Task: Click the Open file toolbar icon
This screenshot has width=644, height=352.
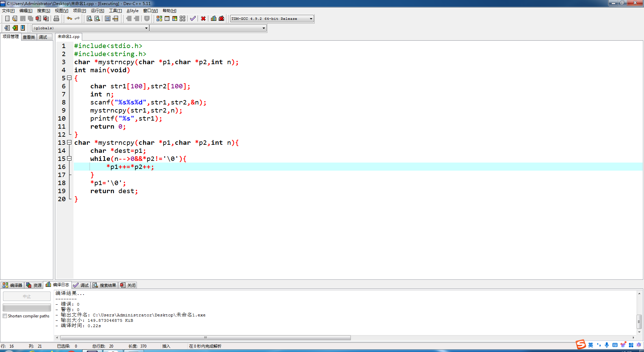Action: (x=15, y=18)
